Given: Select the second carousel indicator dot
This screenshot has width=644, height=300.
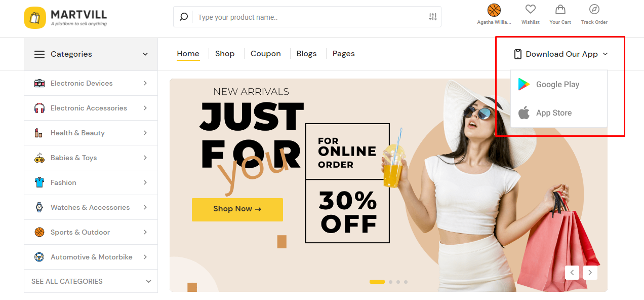Looking at the screenshot, I should pos(390,282).
